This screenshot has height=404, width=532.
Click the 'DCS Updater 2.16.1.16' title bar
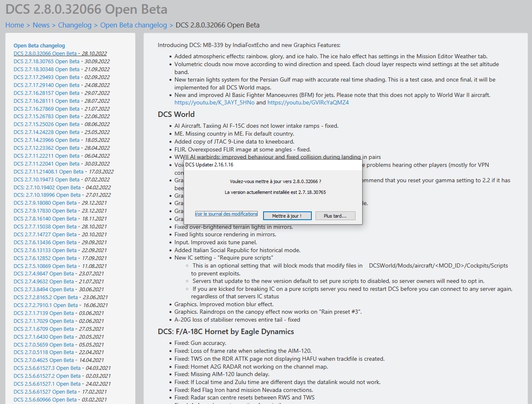click(x=273, y=165)
